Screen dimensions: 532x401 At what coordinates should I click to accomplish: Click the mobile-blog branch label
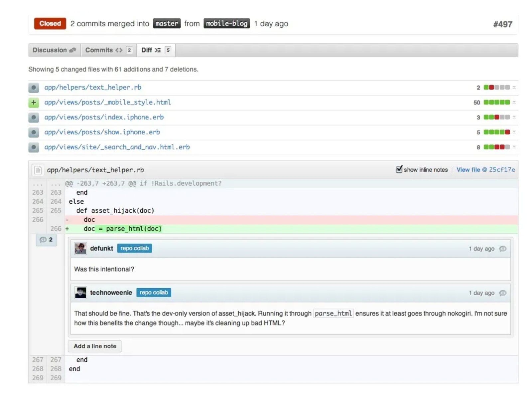pyautogui.click(x=226, y=24)
